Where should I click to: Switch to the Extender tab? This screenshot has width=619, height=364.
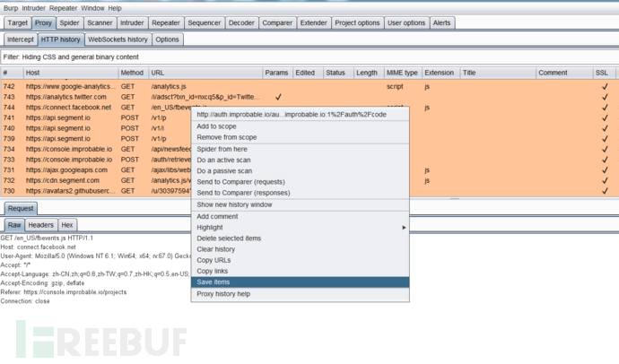click(313, 23)
